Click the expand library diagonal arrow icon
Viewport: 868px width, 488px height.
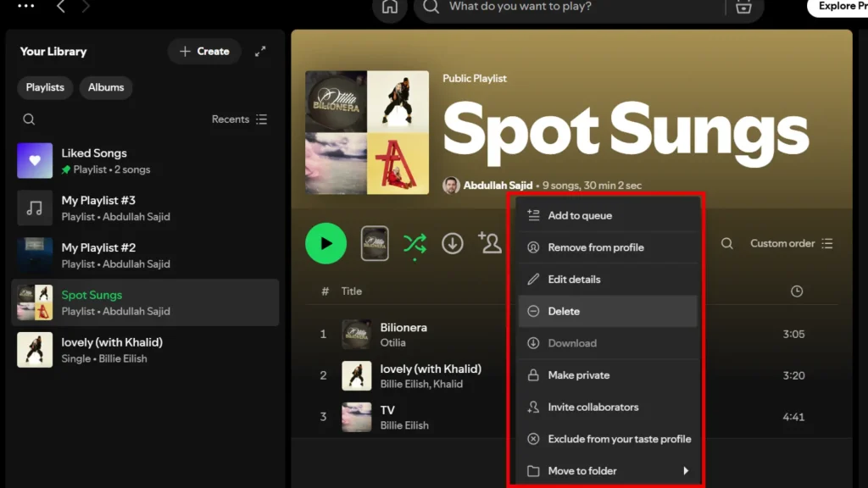point(261,52)
